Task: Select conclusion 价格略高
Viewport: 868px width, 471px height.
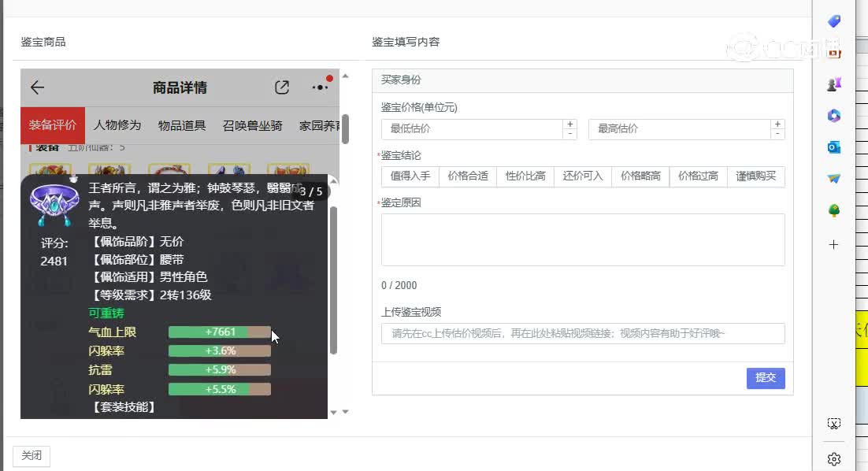Action: pyautogui.click(x=640, y=176)
